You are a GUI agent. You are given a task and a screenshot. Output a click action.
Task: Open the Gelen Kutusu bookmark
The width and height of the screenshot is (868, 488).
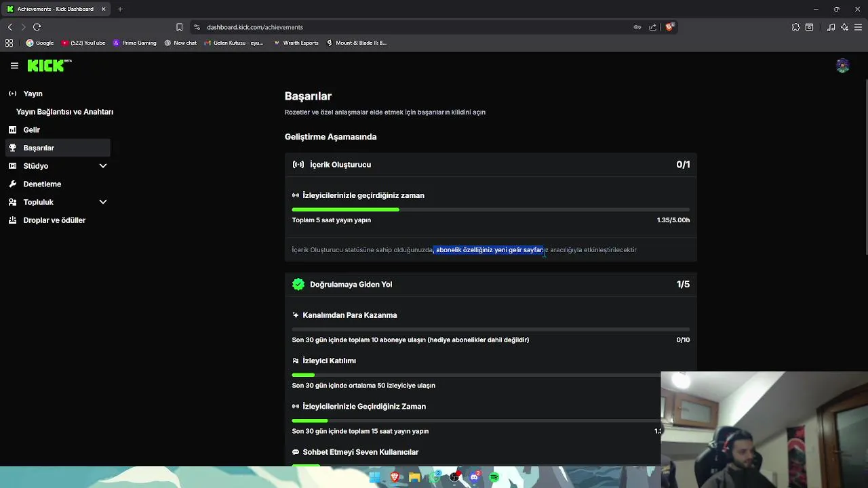click(x=233, y=43)
